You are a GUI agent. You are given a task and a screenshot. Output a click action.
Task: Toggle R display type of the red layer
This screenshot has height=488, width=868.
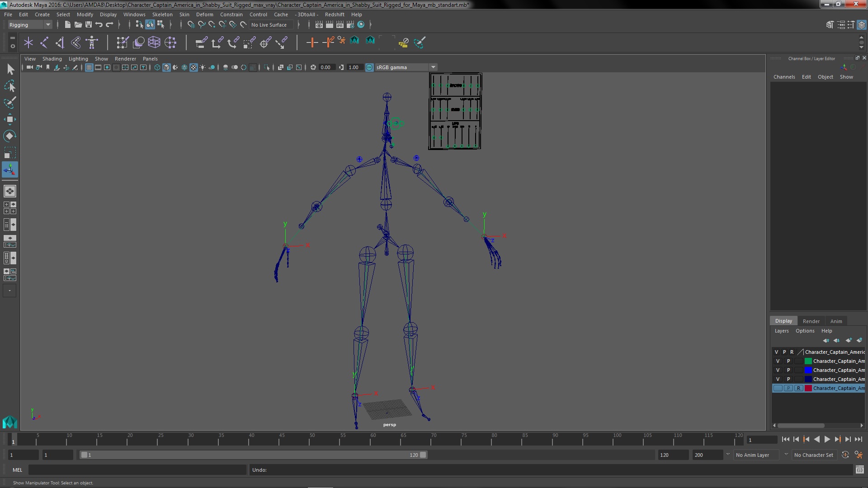(x=798, y=388)
